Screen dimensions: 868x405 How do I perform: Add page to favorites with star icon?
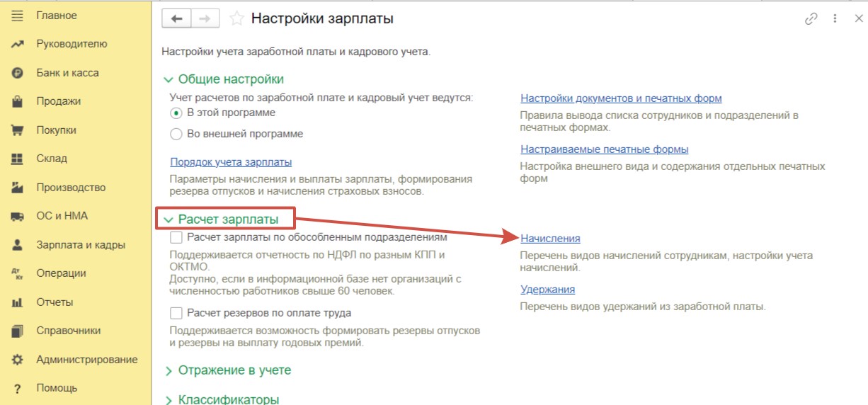pyautogui.click(x=238, y=19)
